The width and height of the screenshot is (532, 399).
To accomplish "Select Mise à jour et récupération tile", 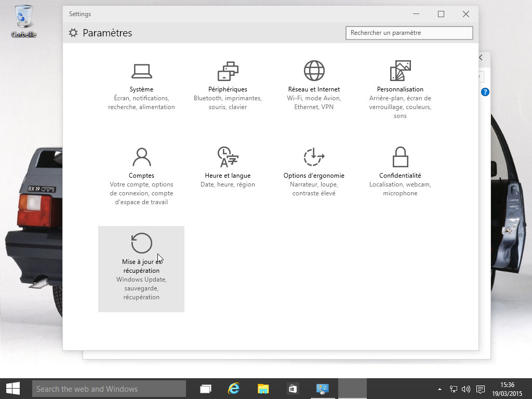I will 141,269.
